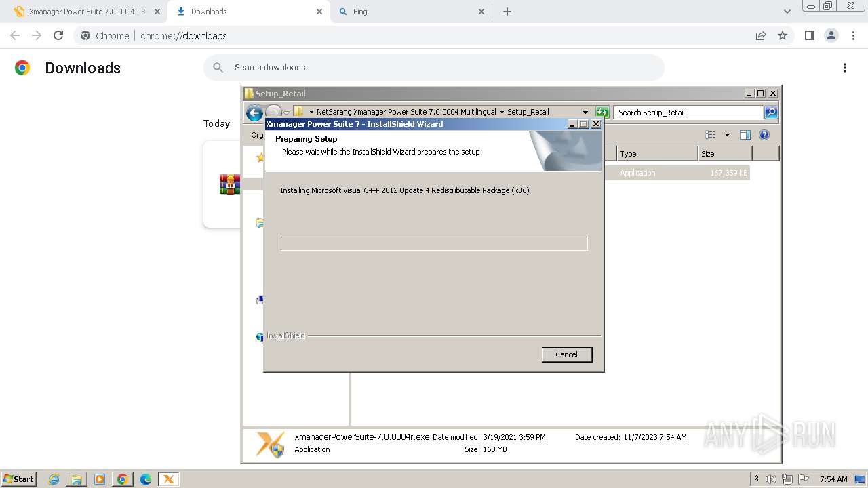
Task: Open Downloads page more actions menu
Action: tap(844, 68)
